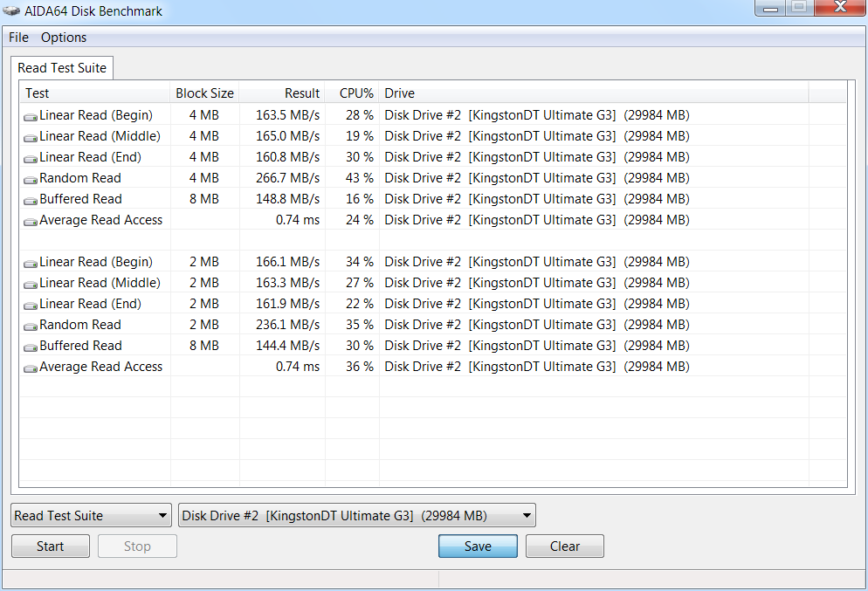Image resolution: width=868 pixels, height=591 pixels.
Task: Close the AIDA64 Disk Benchmark window
Action: coord(840,7)
